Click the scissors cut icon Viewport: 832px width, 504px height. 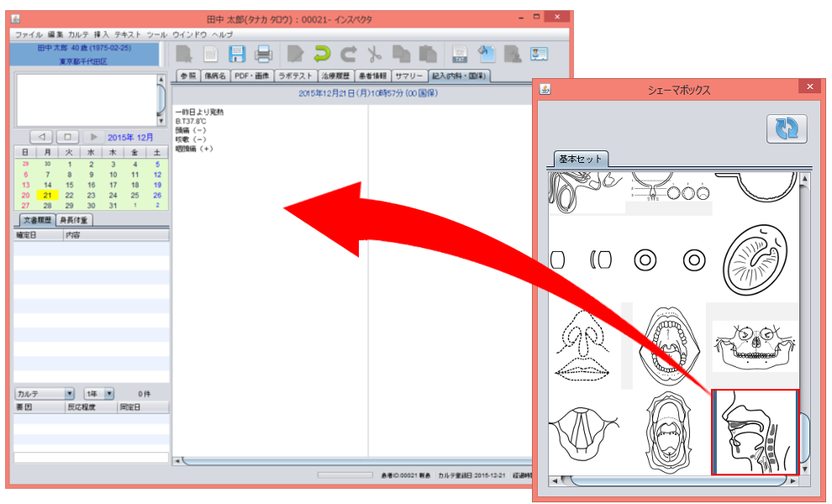point(375,55)
